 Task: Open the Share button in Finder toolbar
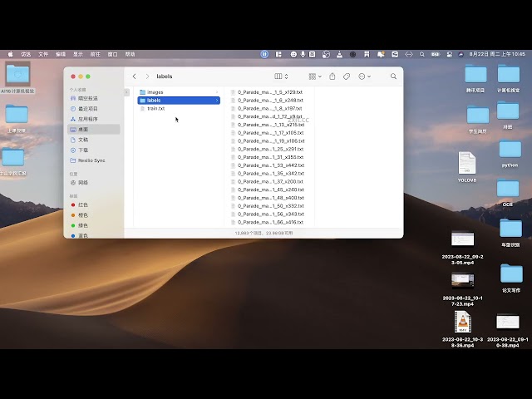[332, 76]
